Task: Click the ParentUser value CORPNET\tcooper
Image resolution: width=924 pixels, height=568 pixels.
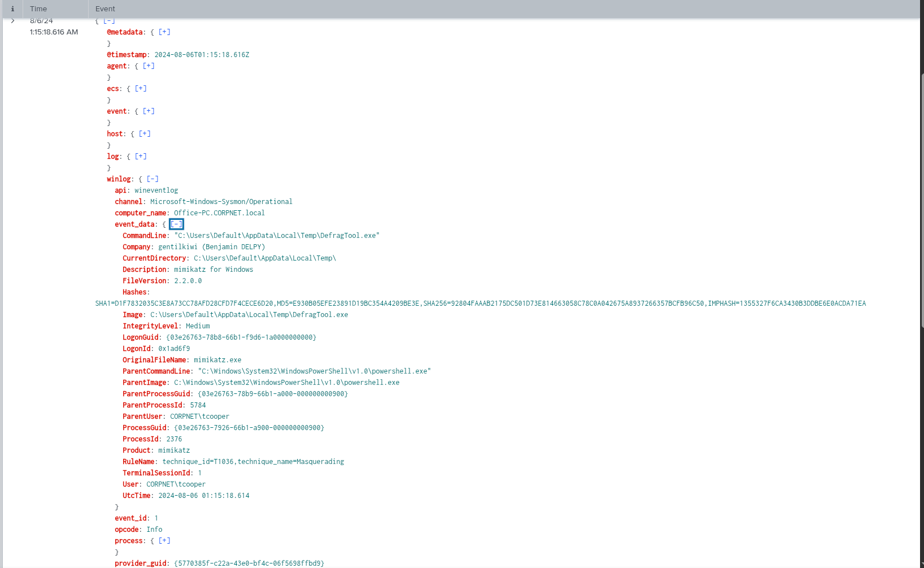Action: (199, 417)
